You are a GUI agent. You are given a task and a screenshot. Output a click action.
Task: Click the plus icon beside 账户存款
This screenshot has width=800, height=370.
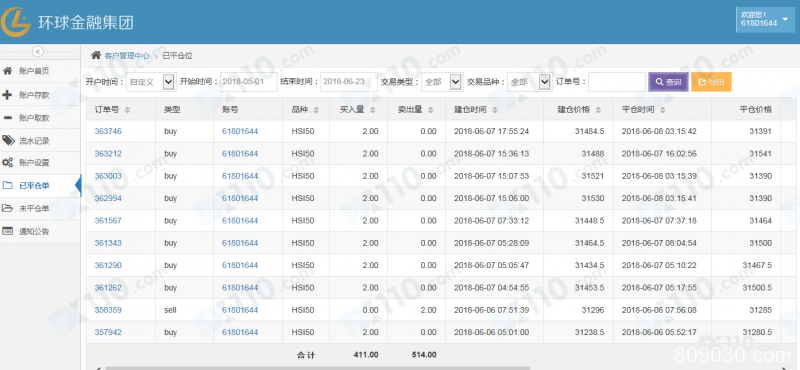(7, 95)
